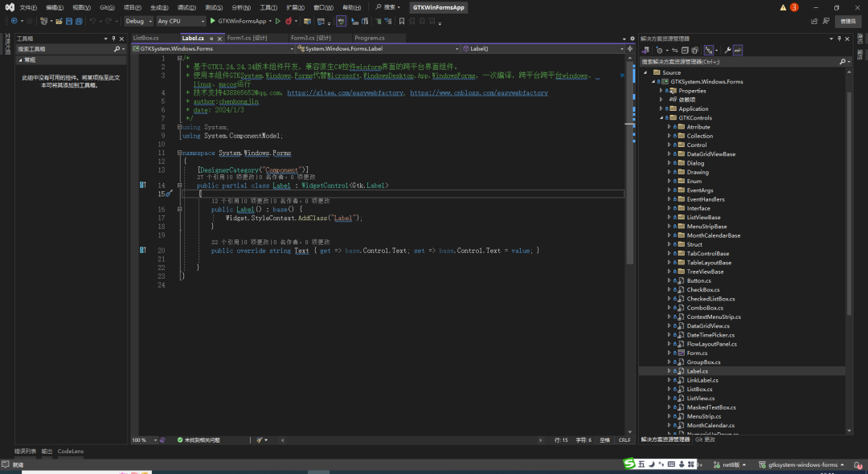
Task: Click the warning notification triangle icon
Action: coord(784,7)
